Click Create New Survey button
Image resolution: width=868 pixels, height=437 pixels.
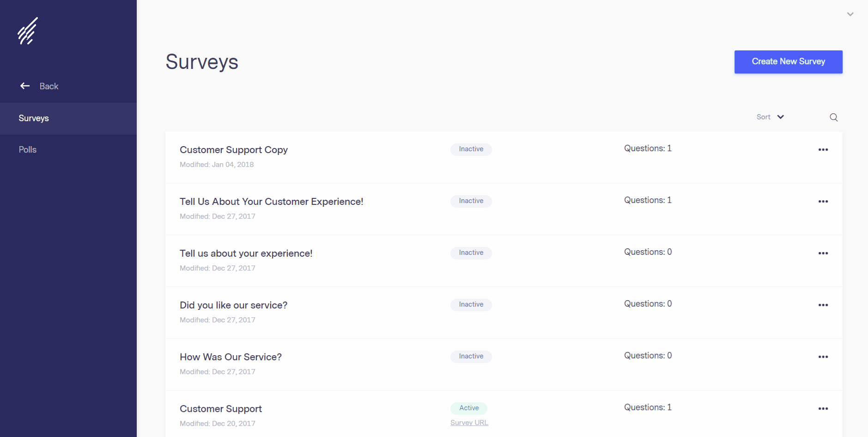click(x=788, y=62)
